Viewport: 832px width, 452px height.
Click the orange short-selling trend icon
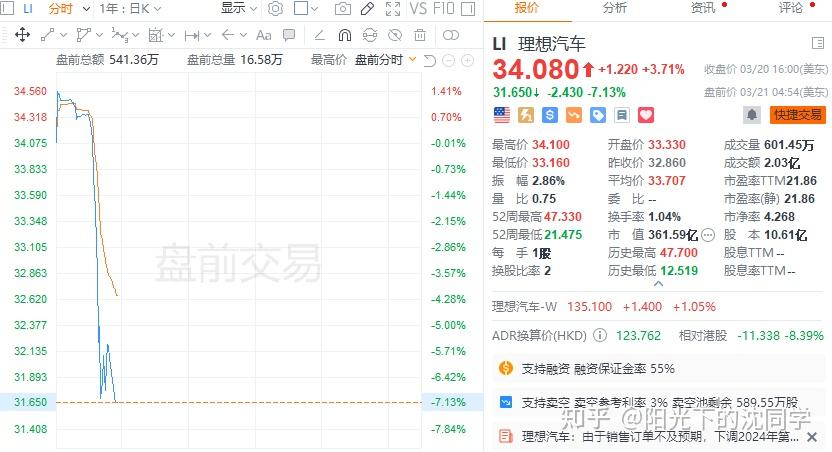(x=574, y=115)
